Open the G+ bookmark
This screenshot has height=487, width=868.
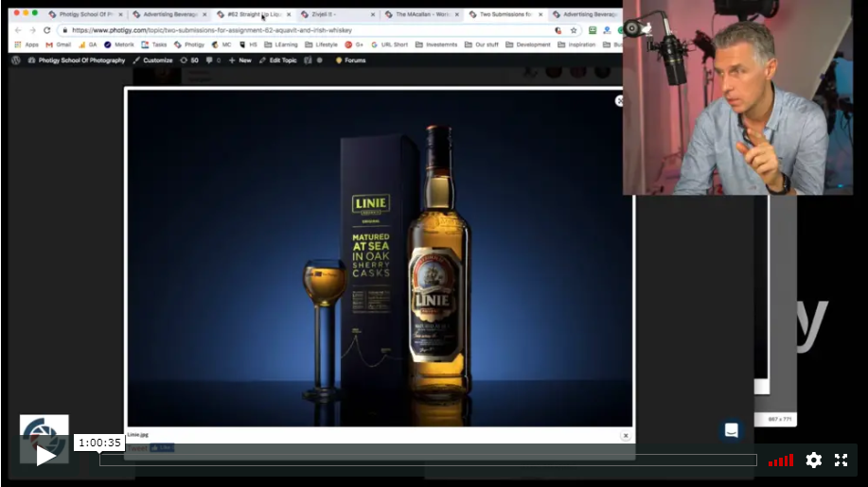point(354,44)
